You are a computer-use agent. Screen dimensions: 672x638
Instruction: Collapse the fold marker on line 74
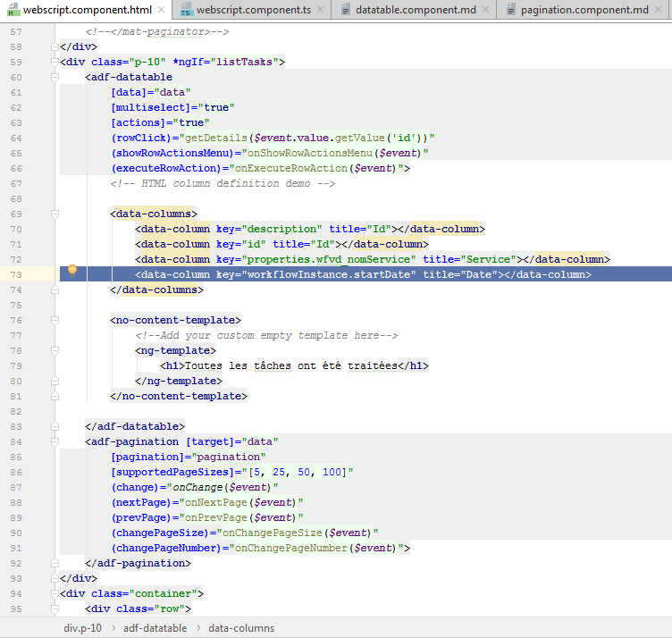point(55,290)
